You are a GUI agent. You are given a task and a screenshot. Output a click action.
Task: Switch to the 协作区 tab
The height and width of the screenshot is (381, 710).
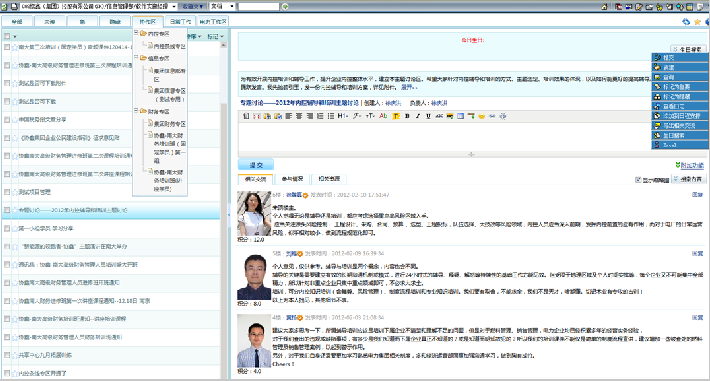[x=148, y=21]
